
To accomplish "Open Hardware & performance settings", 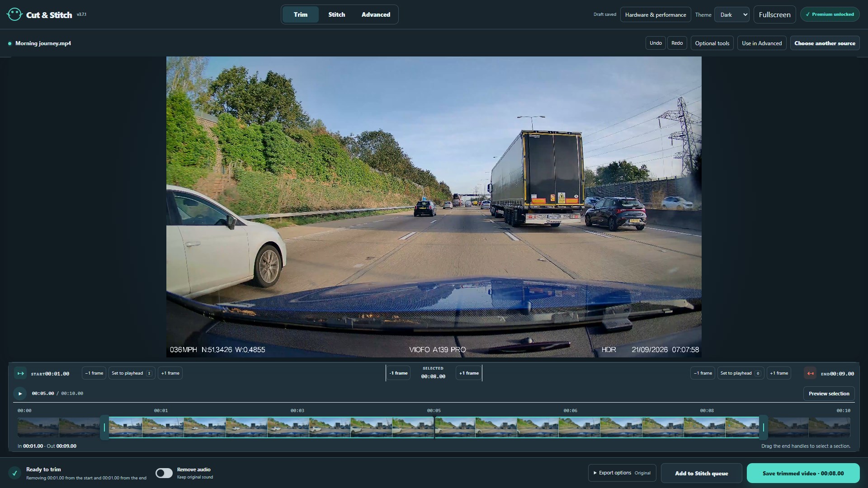I will [x=656, y=14].
